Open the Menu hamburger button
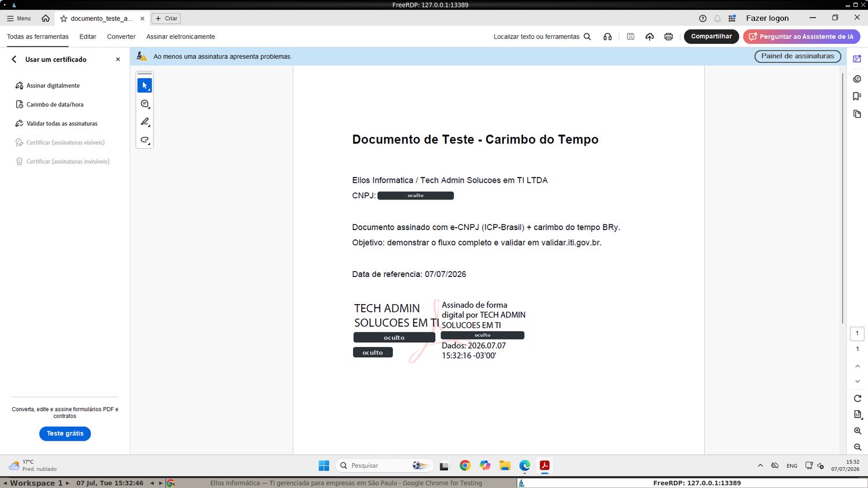This screenshot has height=488, width=868. pyautogui.click(x=19, y=19)
